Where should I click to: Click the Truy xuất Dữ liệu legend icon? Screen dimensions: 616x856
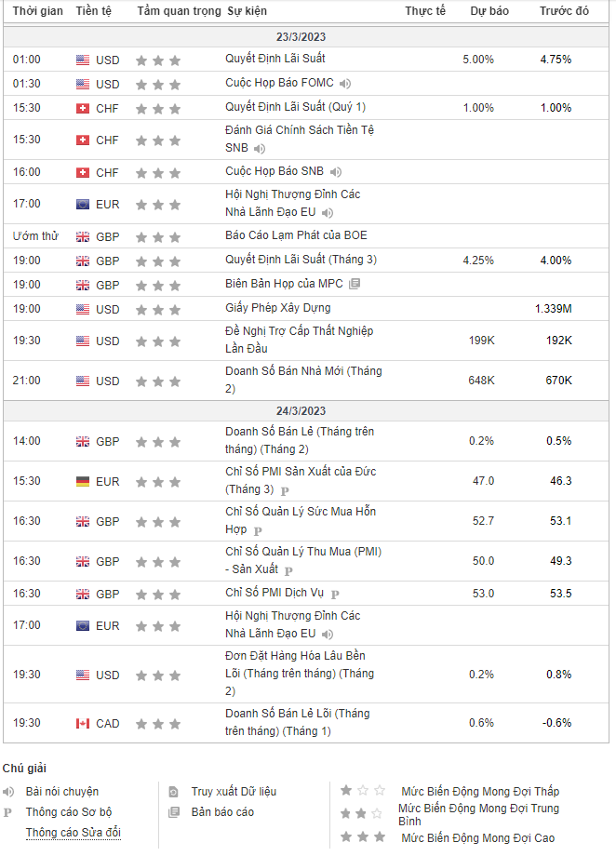(173, 792)
